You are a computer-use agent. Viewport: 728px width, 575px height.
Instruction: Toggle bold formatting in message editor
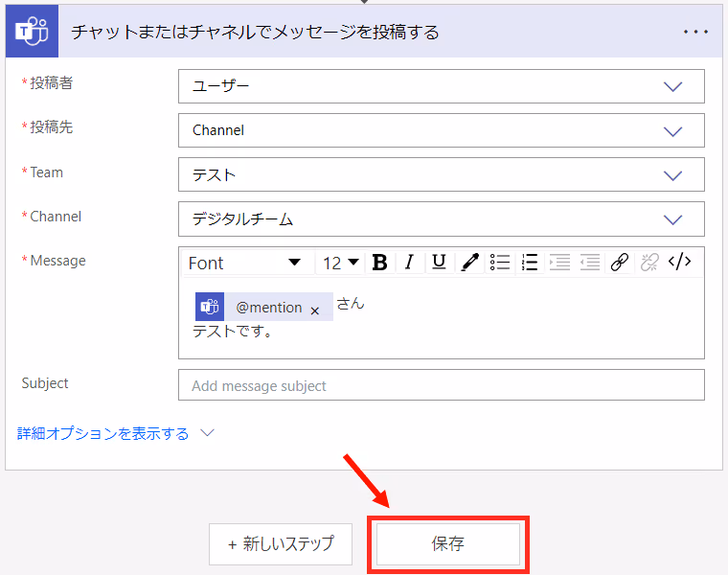tap(379, 263)
